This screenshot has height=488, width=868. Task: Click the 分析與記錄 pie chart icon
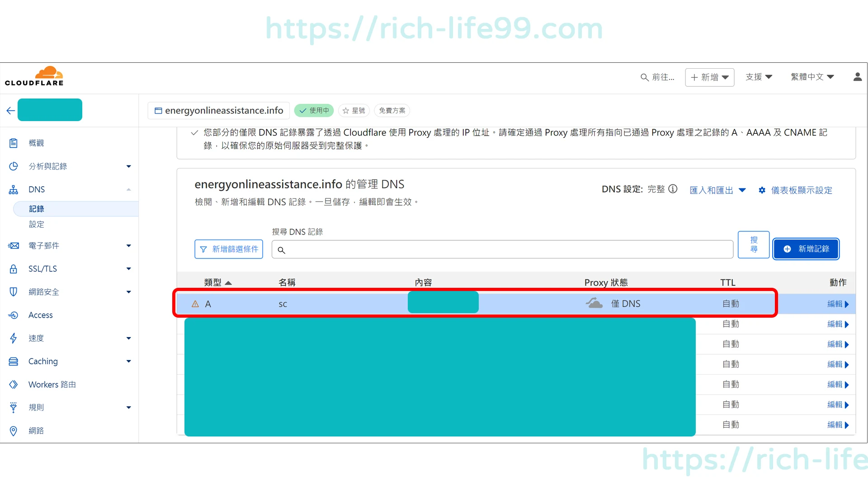14,166
